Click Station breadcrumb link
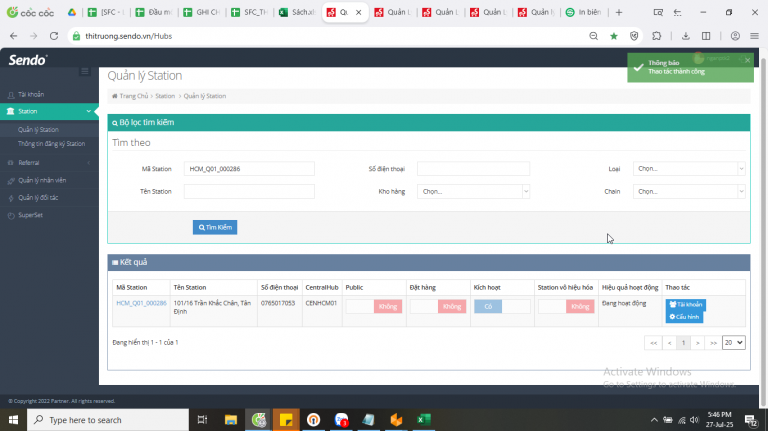This screenshot has width=768, height=431. tap(165, 96)
